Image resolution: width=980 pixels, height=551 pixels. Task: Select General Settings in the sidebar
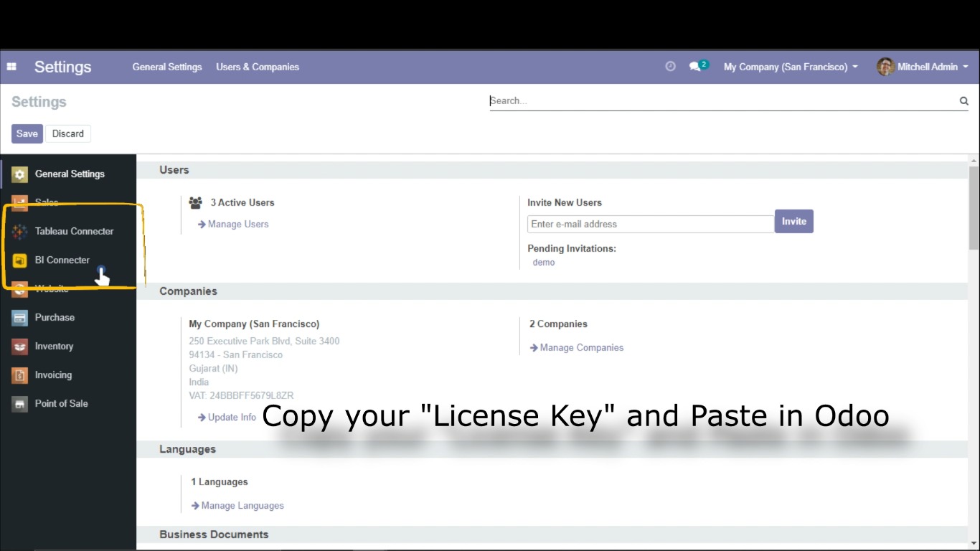tap(68, 174)
